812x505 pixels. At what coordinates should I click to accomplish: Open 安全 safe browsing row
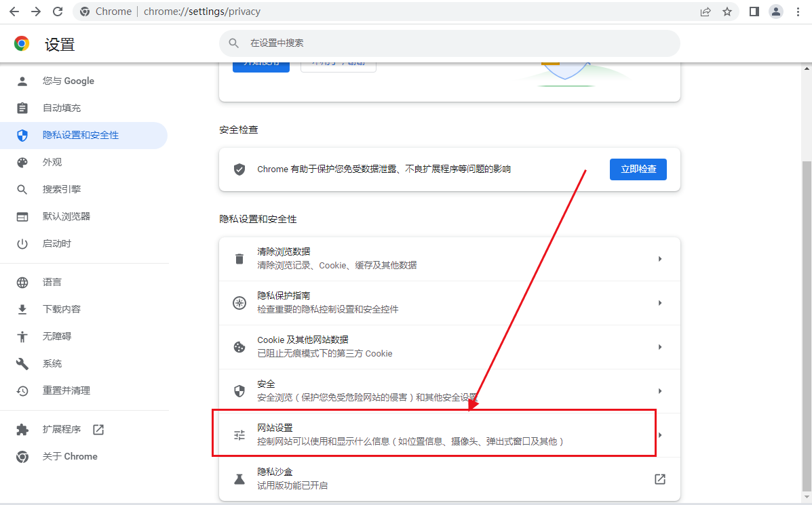450,390
